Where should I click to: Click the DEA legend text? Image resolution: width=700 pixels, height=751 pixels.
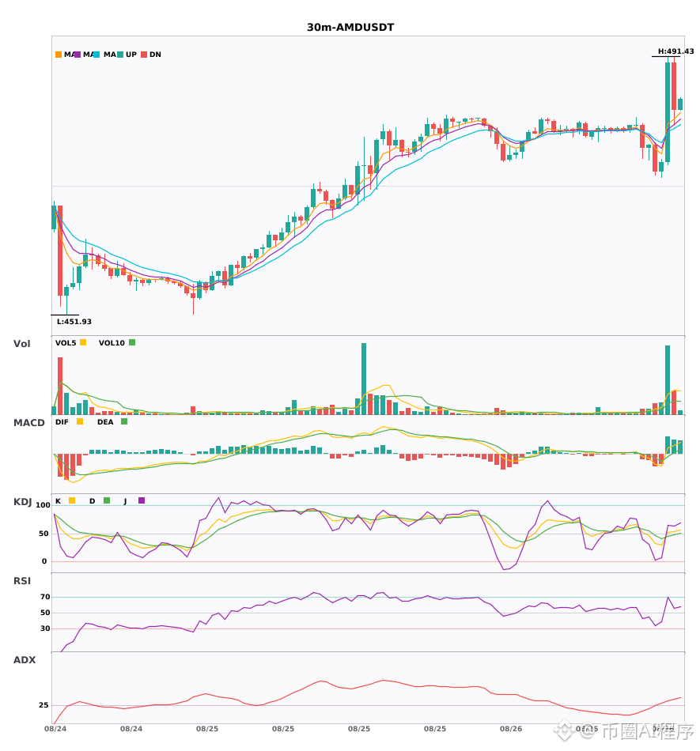pyautogui.click(x=105, y=422)
